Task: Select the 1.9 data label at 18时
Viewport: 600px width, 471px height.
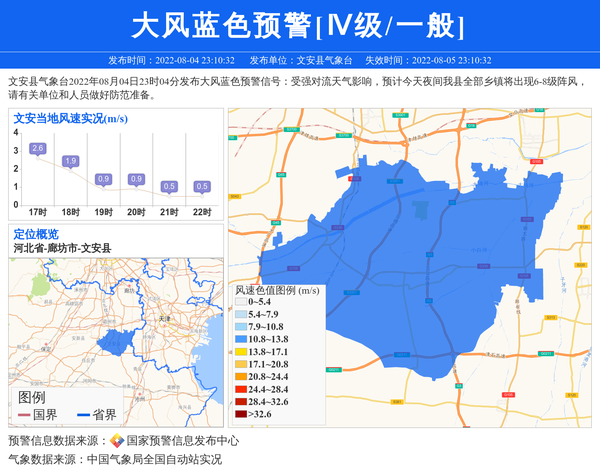Action: [70, 161]
